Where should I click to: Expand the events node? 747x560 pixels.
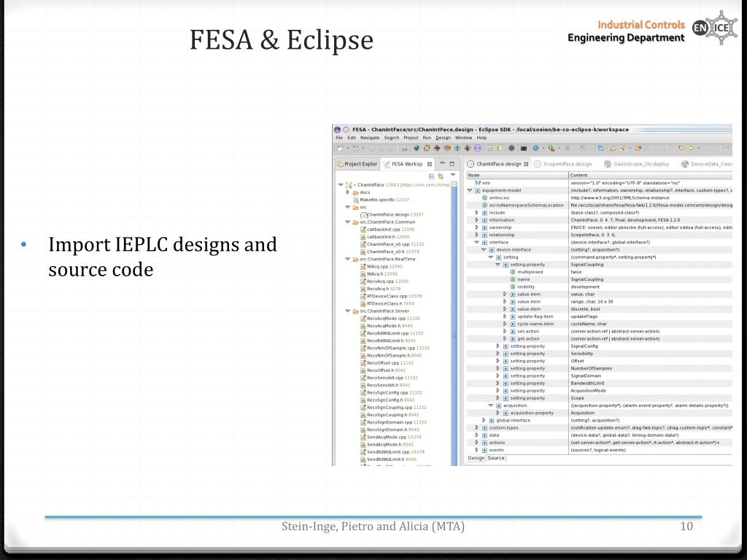(x=477, y=450)
